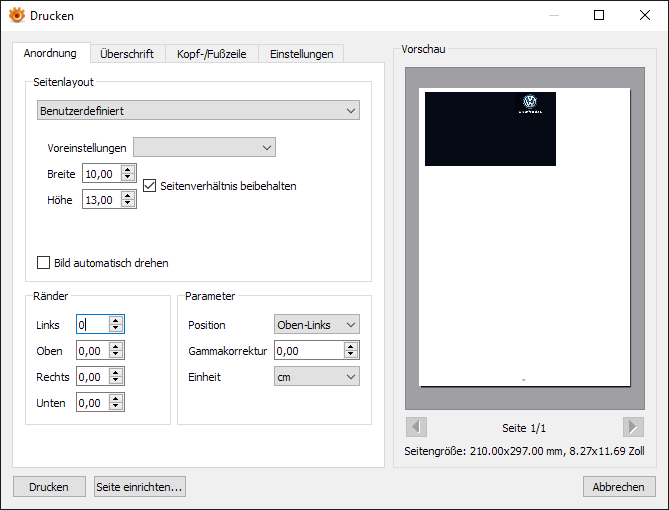Image resolution: width=669 pixels, height=510 pixels.
Task: Toggle Seitenverhältnis beibehalten checkbox
Action: click(x=149, y=186)
